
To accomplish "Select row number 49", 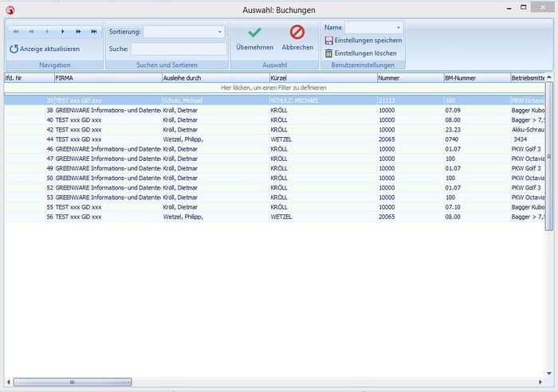I will [x=274, y=168].
